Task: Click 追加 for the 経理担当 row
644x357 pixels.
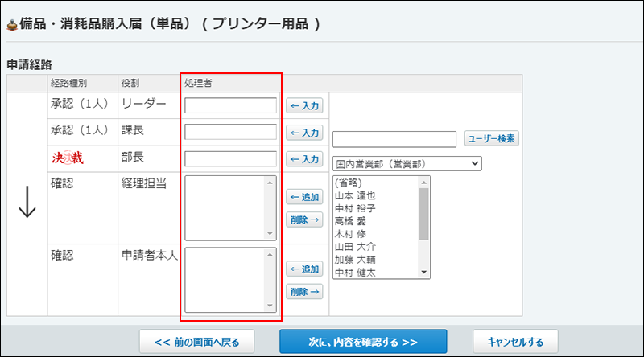Action: [x=304, y=197]
